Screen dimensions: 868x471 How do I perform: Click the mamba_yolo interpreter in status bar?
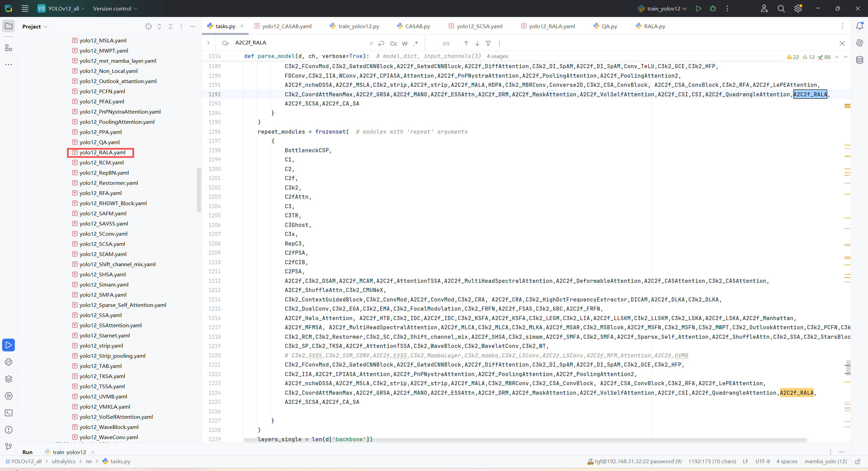click(x=825, y=461)
